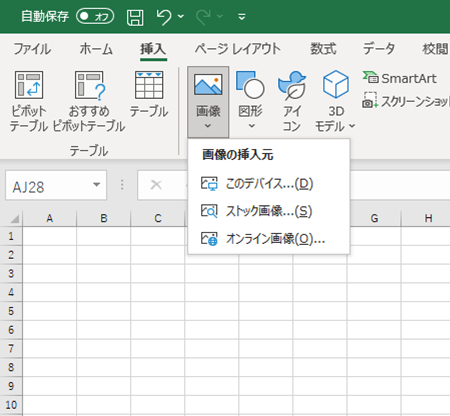Toggle the AutoSave (自動保存) switch
The width and height of the screenshot is (450, 416).
95,16
